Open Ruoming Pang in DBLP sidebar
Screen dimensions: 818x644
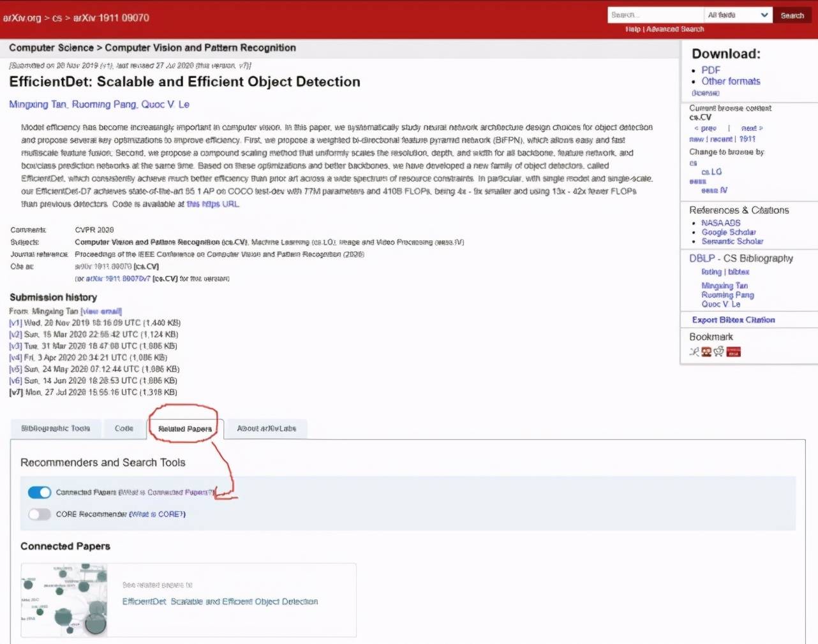[728, 295]
